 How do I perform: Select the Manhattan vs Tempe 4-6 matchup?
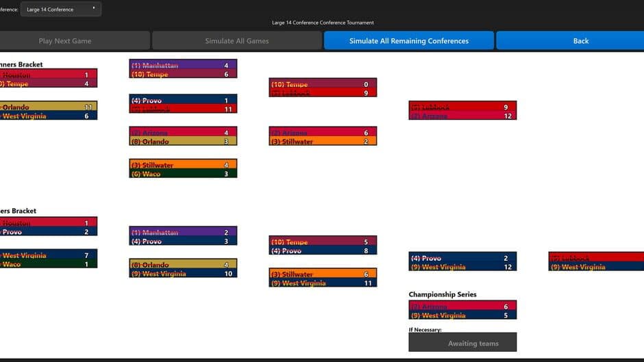coord(183,69)
